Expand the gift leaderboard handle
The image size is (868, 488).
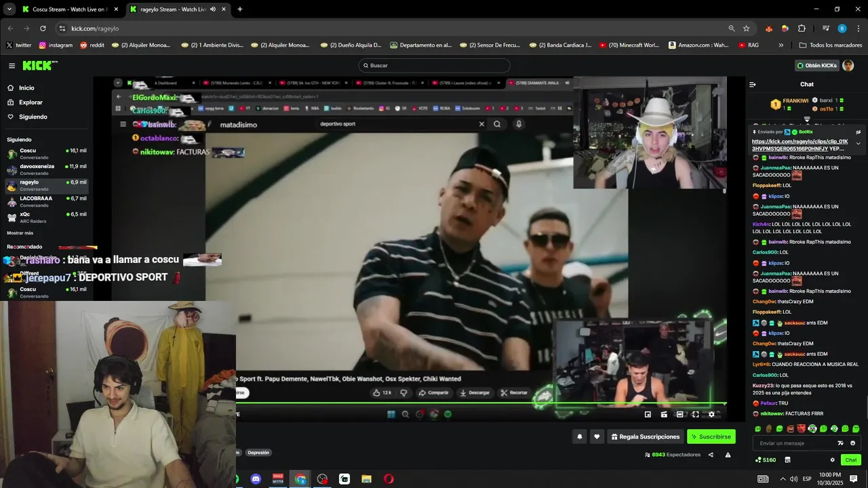(807, 119)
